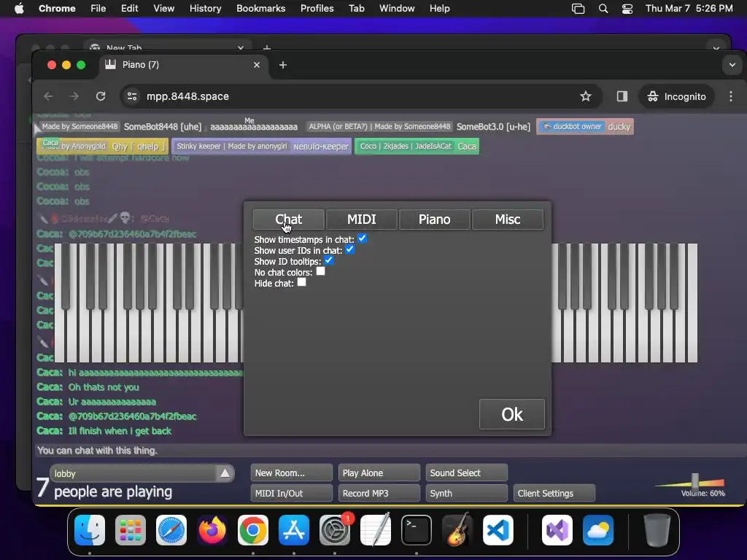This screenshot has width=747, height=560.
Task: Click the chat message input field
Action: coord(391,451)
